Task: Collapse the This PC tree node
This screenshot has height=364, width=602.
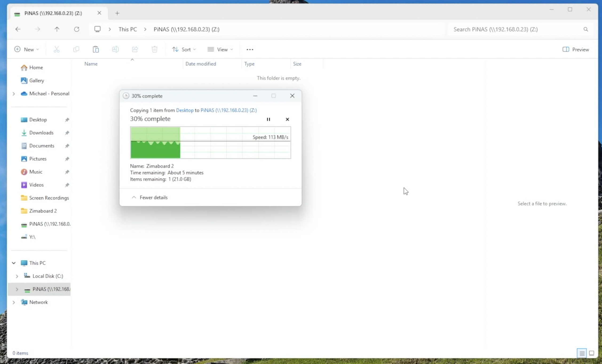Action: pos(14,263)
